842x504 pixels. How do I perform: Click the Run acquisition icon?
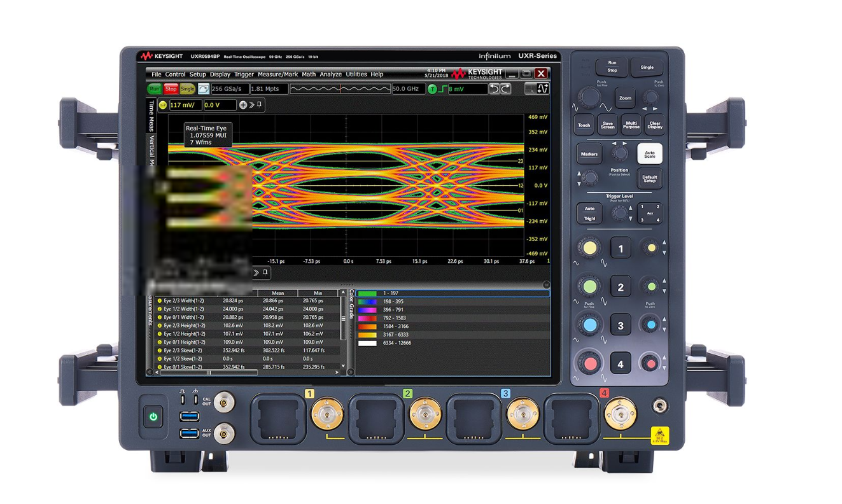click(154, 88)
